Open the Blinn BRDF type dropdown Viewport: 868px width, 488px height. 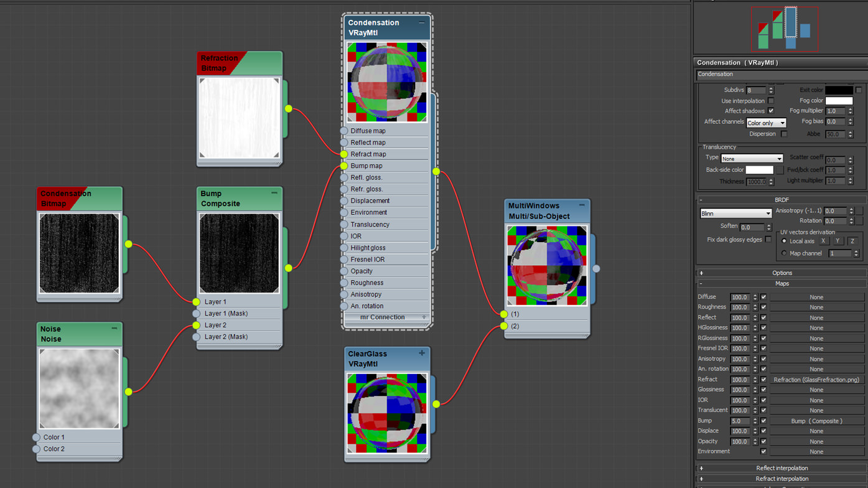point(735,213)
